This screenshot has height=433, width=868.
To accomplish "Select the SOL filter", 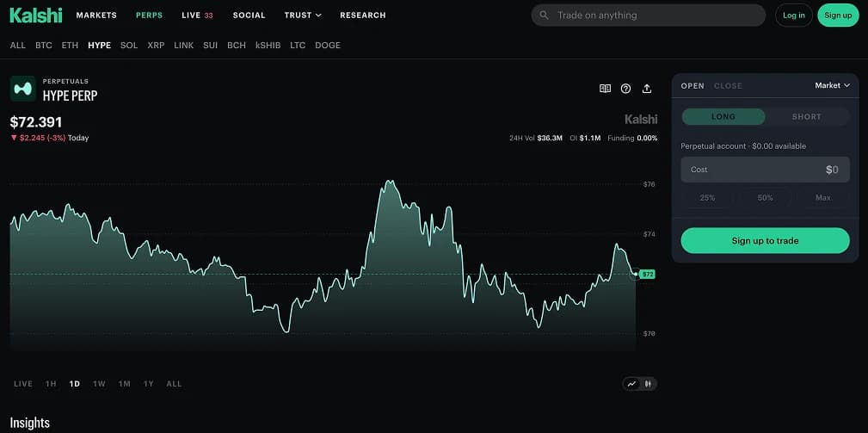I will tap(129, 46).
